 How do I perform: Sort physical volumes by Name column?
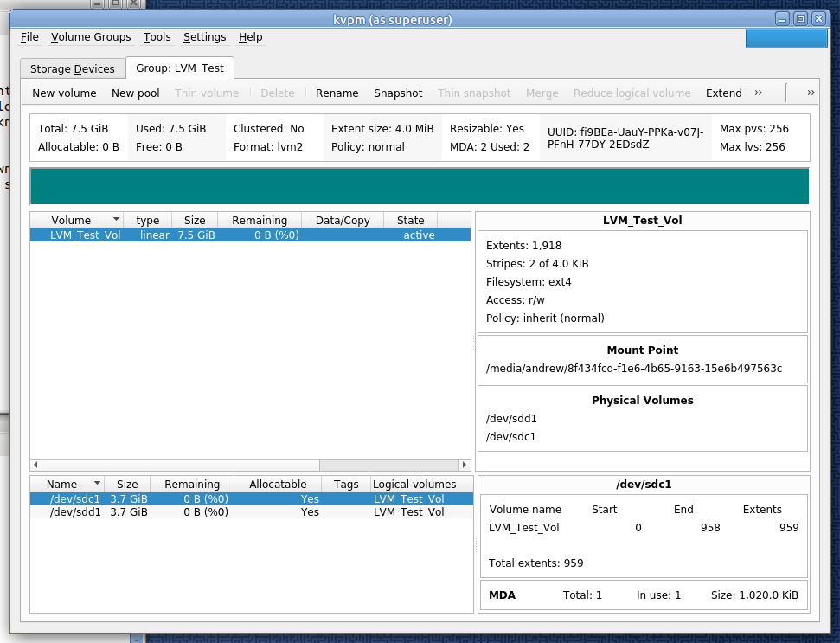(67, 485)
